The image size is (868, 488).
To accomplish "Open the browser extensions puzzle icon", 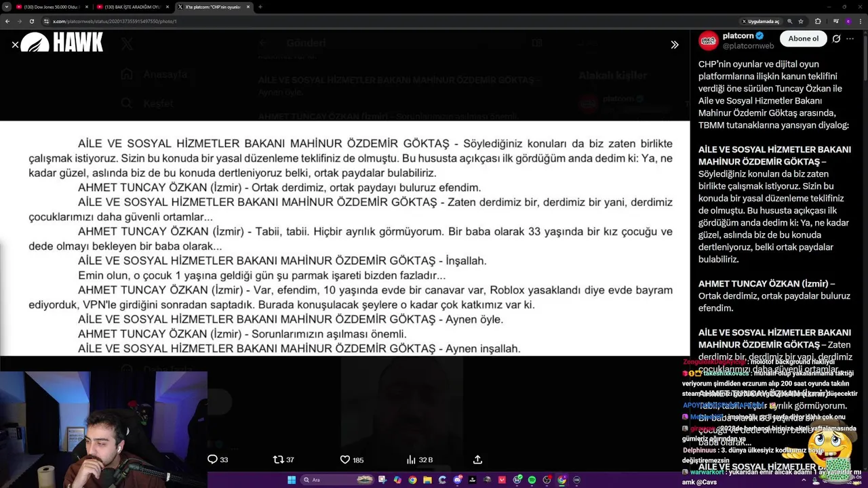I will [x=818, y=21].
